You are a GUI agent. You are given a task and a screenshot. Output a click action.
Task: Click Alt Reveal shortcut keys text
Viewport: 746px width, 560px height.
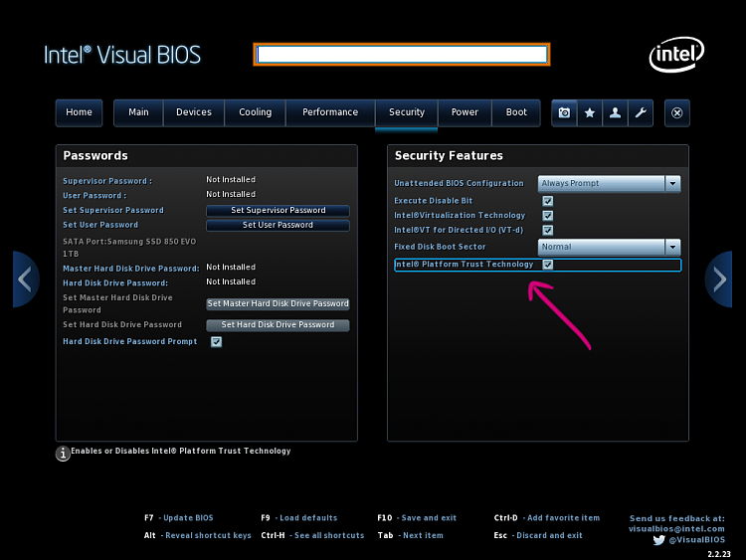(198, 536)
